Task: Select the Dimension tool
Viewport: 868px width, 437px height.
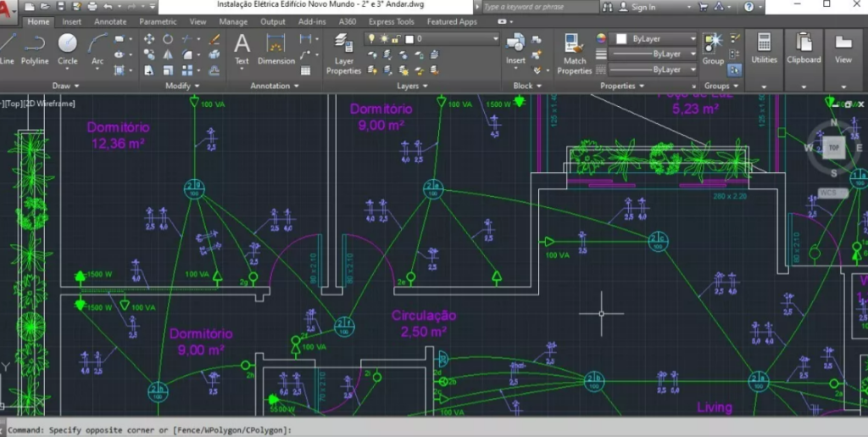Action: point(275,49)
